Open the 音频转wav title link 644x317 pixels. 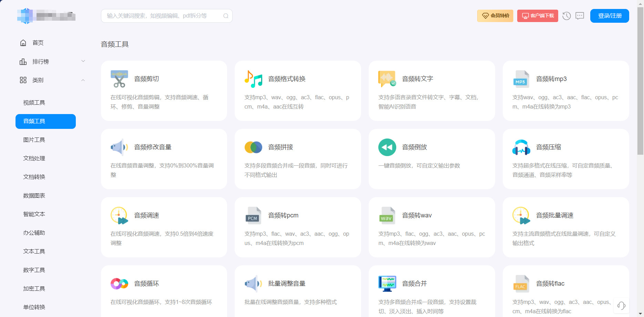coord(417,215)
